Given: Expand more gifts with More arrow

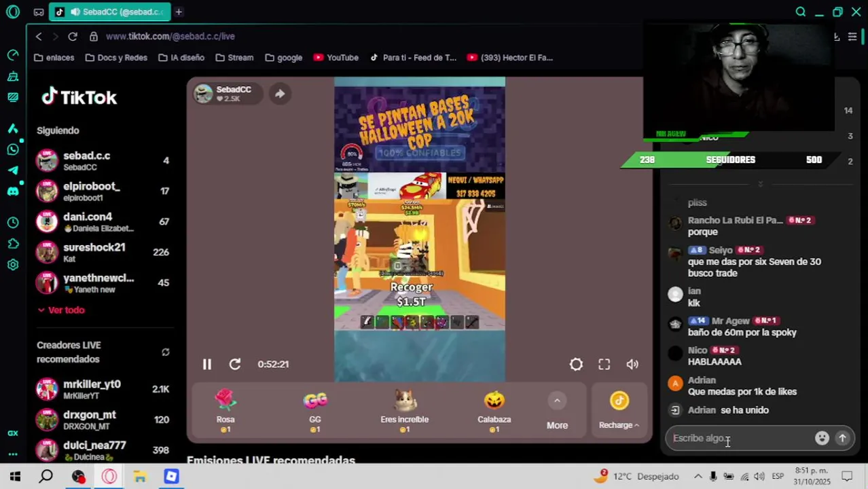Looking at the screenshot, I should [x=557, y=411].
